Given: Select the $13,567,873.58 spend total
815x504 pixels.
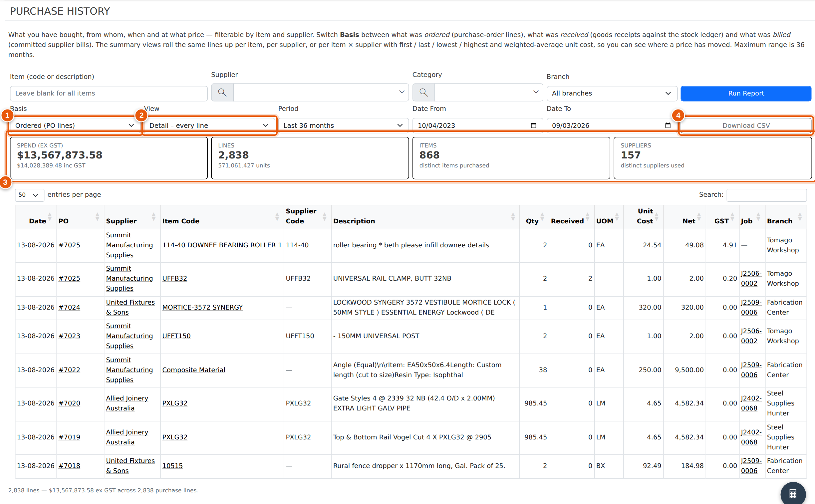Looking at the screenshot, I should coord(60,155).
